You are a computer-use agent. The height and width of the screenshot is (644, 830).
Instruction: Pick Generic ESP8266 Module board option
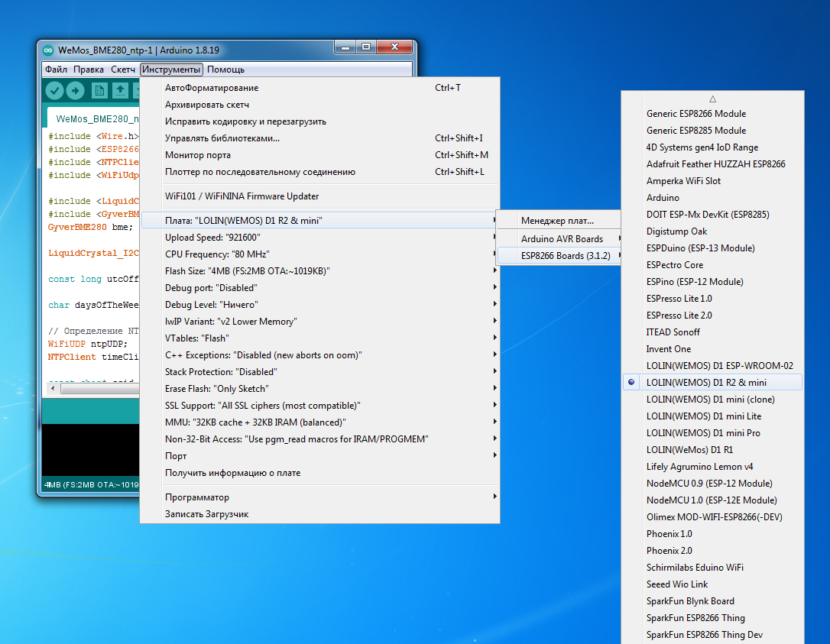[696, 114]
